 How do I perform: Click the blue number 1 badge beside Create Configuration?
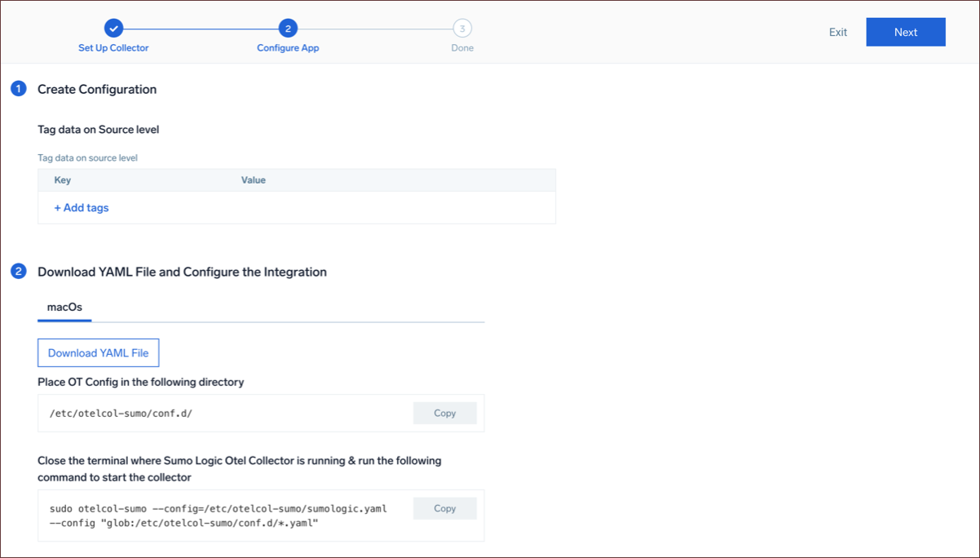(19, 89)
